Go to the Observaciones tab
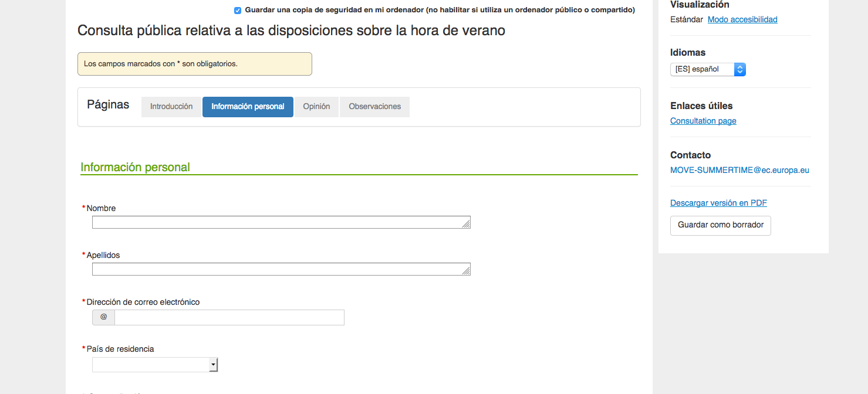Viewport: 868px width, 394px height. click(x=374, y=107)
